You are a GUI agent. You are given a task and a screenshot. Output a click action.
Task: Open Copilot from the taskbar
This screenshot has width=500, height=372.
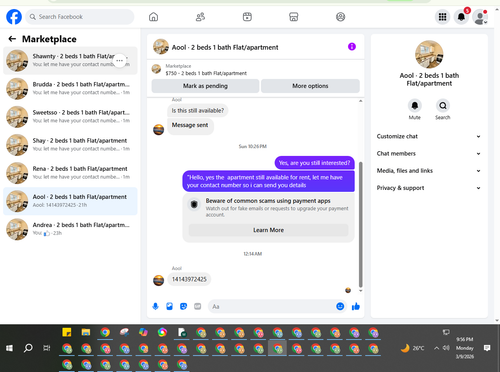pos(143,332)
